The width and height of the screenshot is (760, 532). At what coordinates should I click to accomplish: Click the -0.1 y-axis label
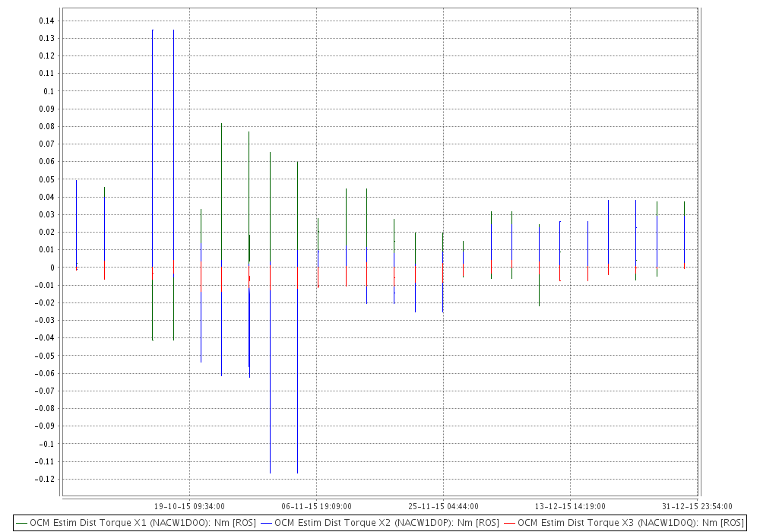(x=47, y=444)
